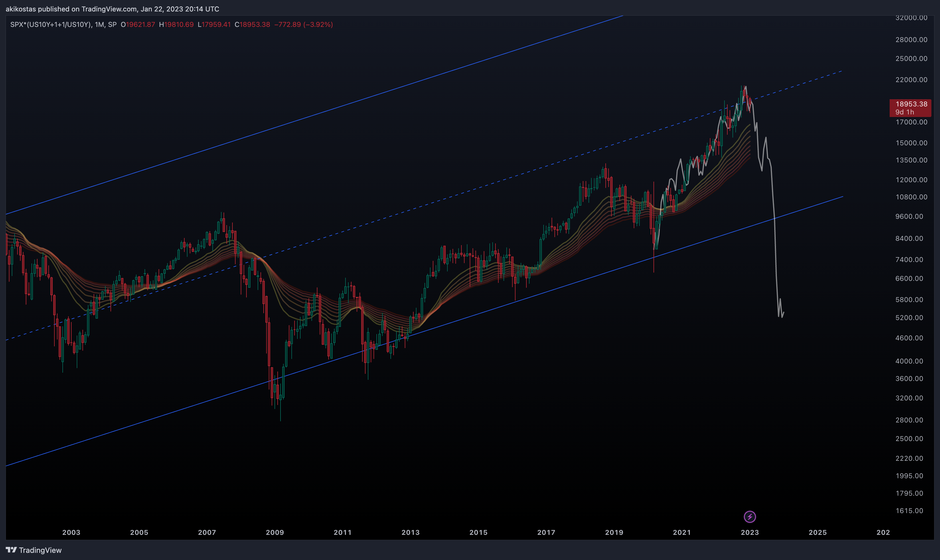
Task: Click the 1615.00 price scale label
Action: click(x=909, y=511)
